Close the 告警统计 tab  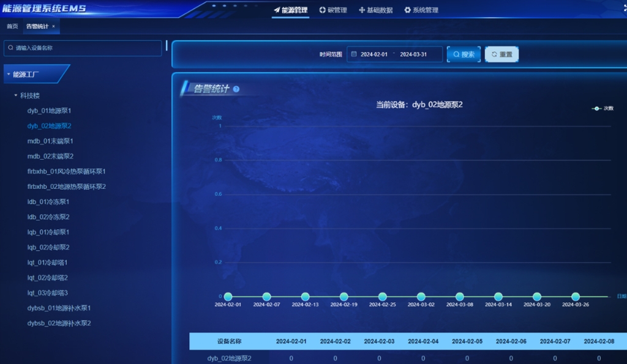pos(53,27)
